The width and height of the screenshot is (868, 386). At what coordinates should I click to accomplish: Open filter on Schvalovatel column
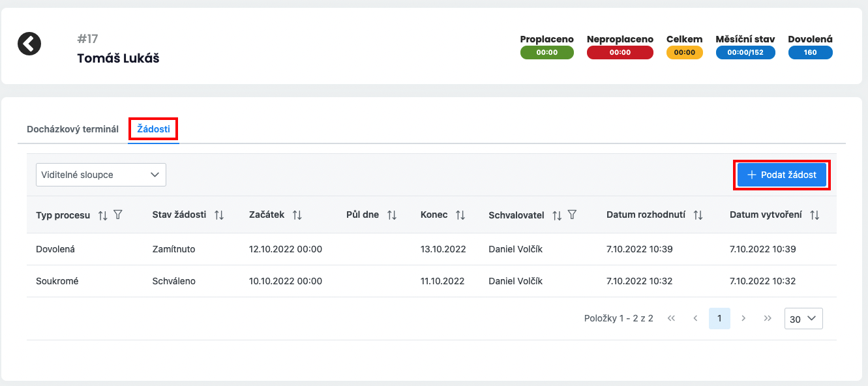click(x=572, y=214)
